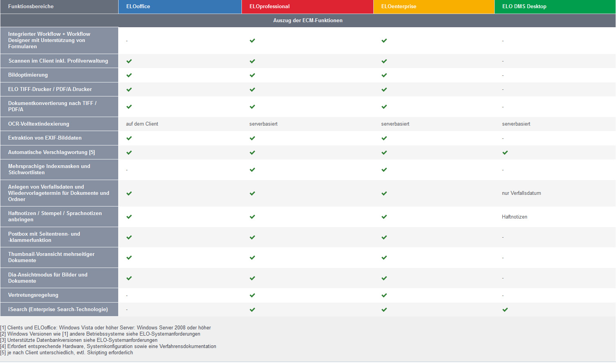
Task: Select the ELOenterprise column header
Action: (x=399, y=7)
